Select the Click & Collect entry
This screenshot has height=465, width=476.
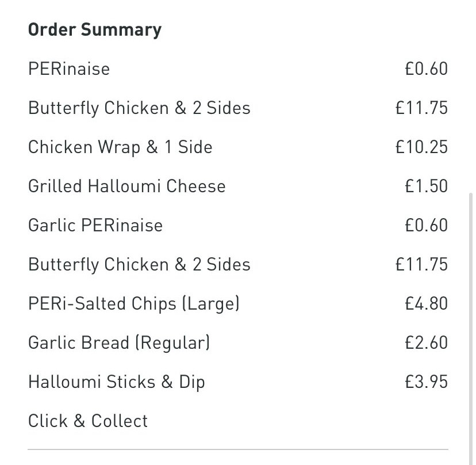pyautogui.click(x=88, y=421)
